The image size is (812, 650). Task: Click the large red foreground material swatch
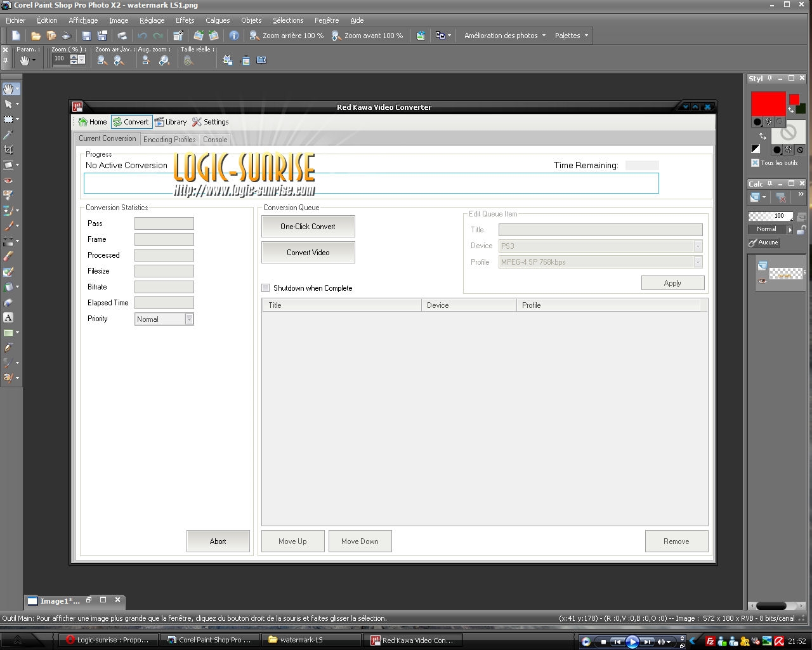[x=768, y=103]
